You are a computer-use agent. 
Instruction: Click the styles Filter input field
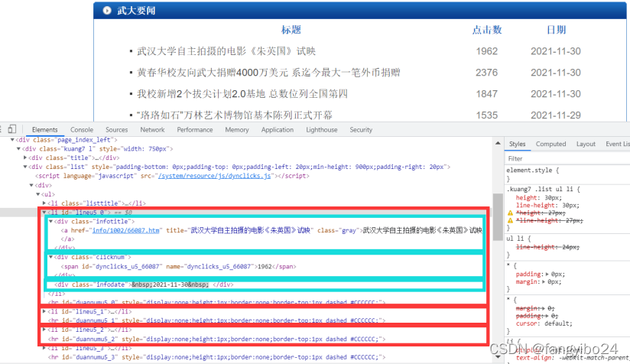point(567,159)
